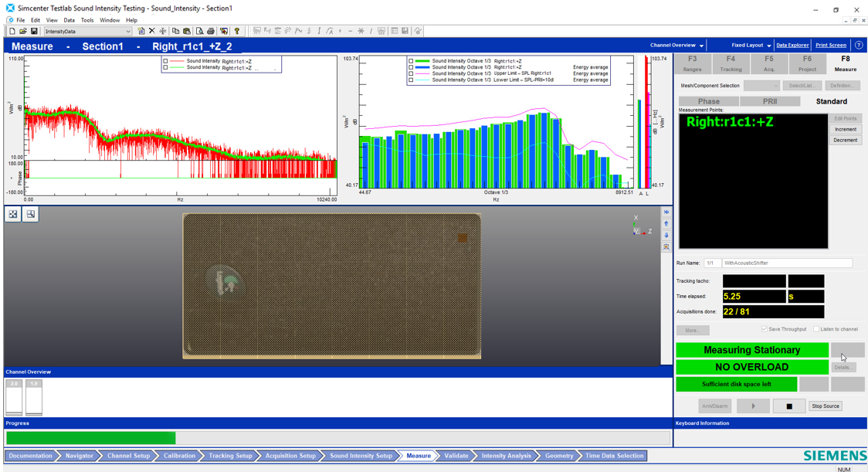Open the yellow question mark help icon
Viewport: 868px width, 472px height.
237,31
